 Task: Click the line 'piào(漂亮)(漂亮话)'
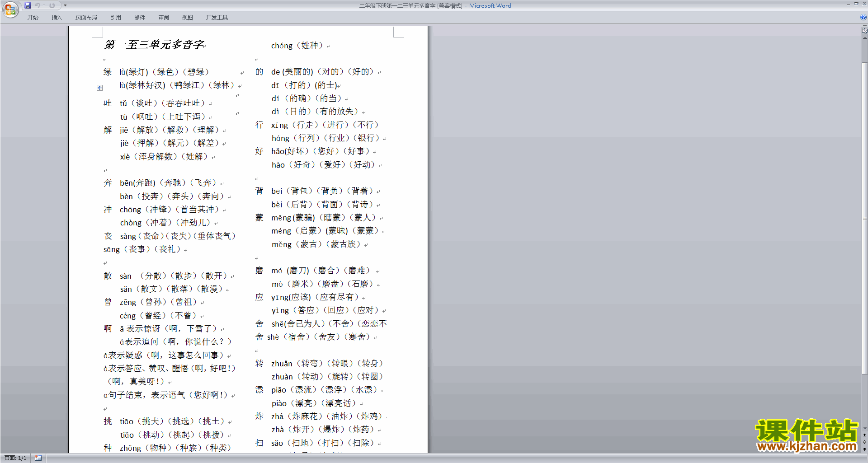(x=314, y=403)
